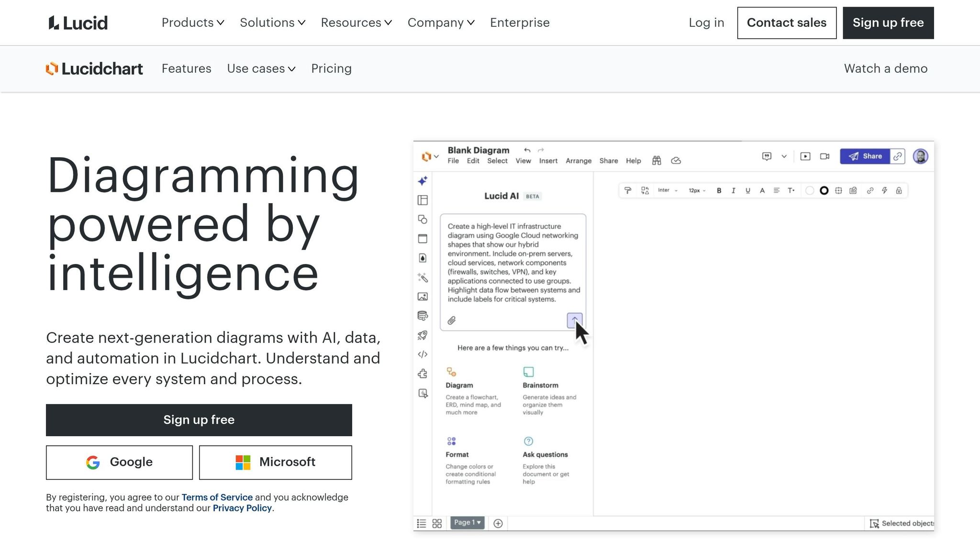Pick the white fill color swatch
The height and width of the screenshot is (551, 980).
tap(810, 190)
